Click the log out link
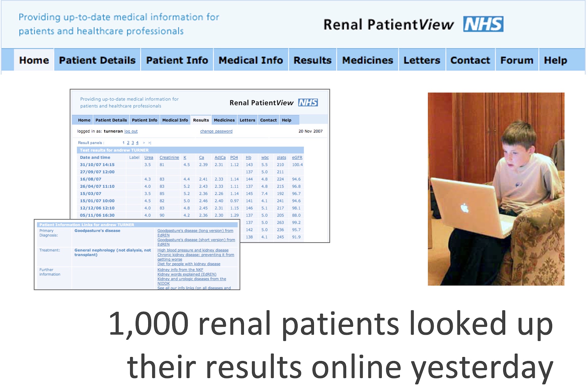588x390 pixels. (131, 131)
